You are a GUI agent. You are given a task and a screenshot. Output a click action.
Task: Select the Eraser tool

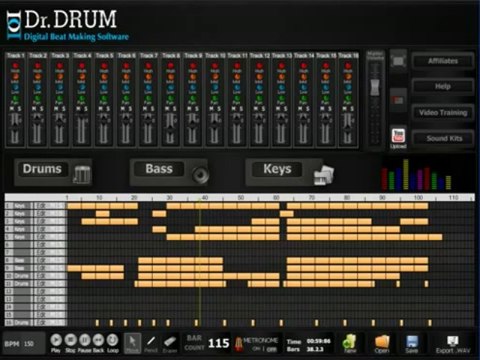point(170,343)
